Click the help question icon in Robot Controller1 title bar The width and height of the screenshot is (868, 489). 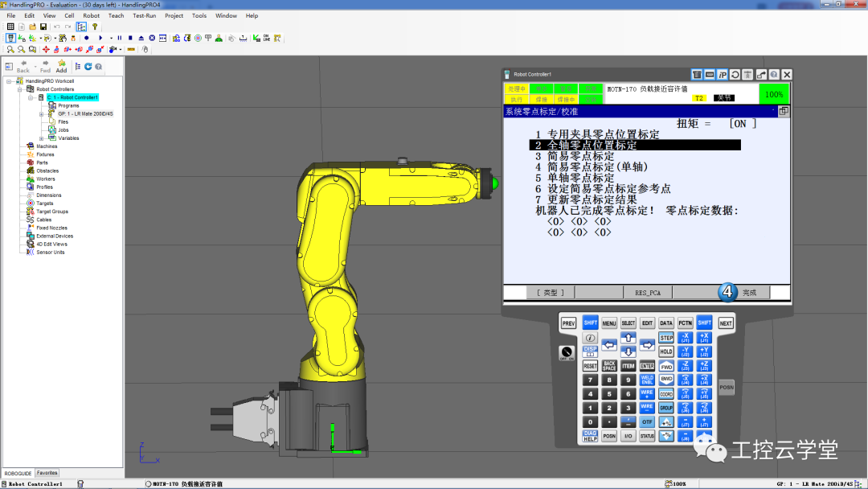point(774,74)
